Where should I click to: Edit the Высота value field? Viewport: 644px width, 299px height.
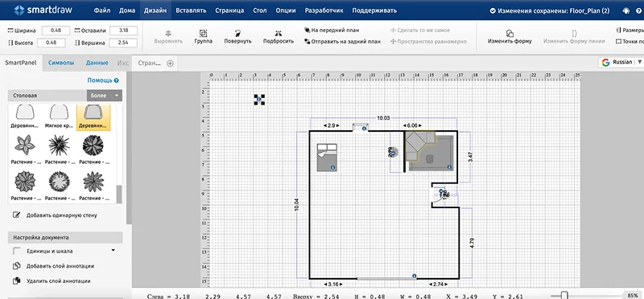52,43
